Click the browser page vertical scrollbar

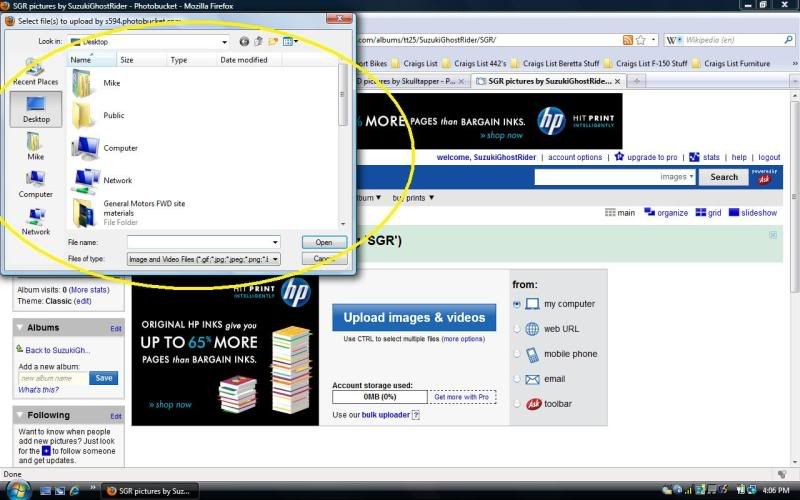794,197
